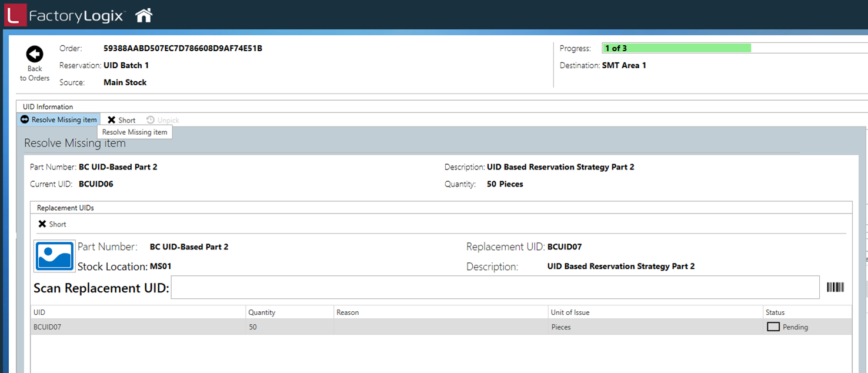Open the part image placeholder thumbnail

[55, 256]
